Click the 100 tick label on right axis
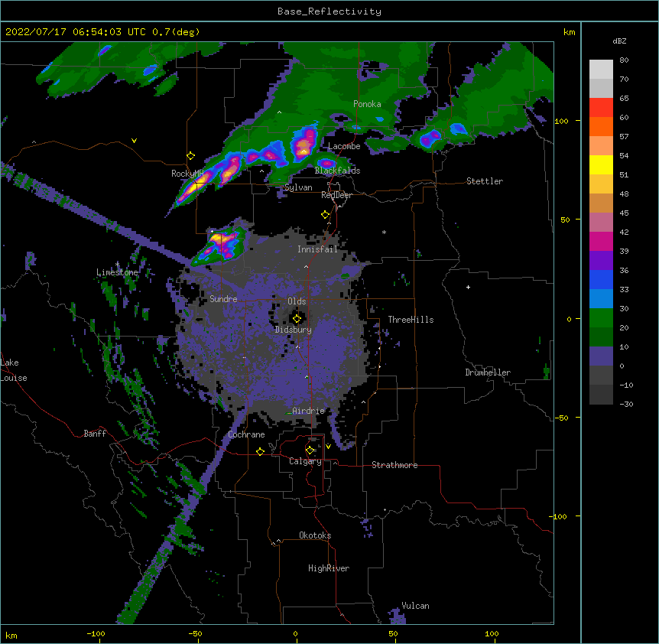659x644 pixels. pos(561,121)
